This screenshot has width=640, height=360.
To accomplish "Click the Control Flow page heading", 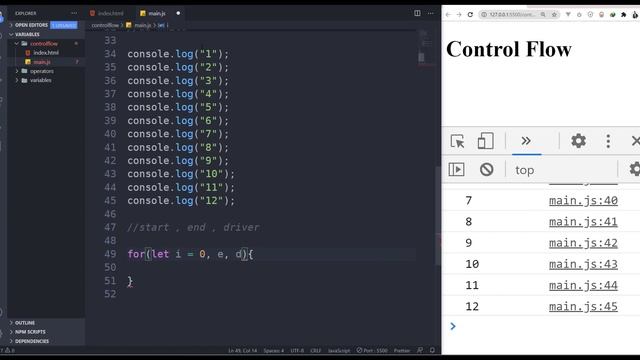I will (x=509, y=49).
